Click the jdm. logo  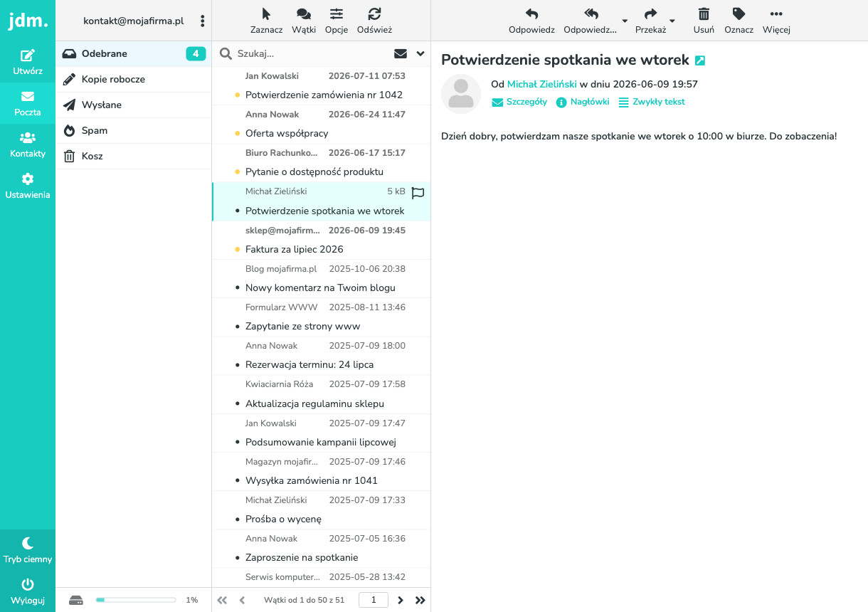pyautogui.click(x=28, y=21)
